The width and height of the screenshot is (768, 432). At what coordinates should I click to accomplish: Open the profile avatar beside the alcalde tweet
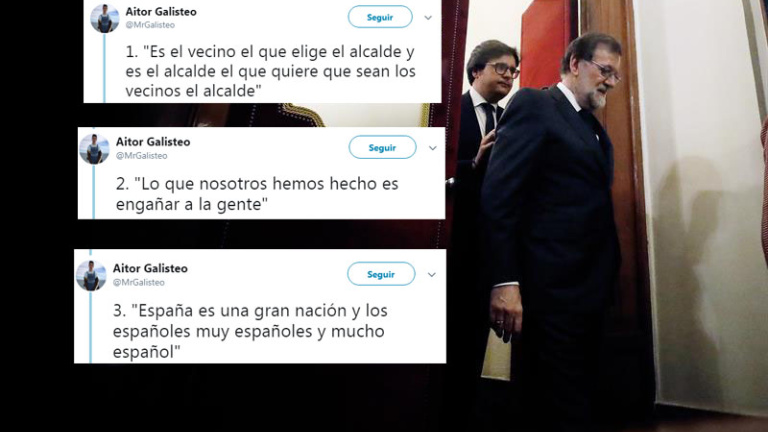tap(105, 19)
